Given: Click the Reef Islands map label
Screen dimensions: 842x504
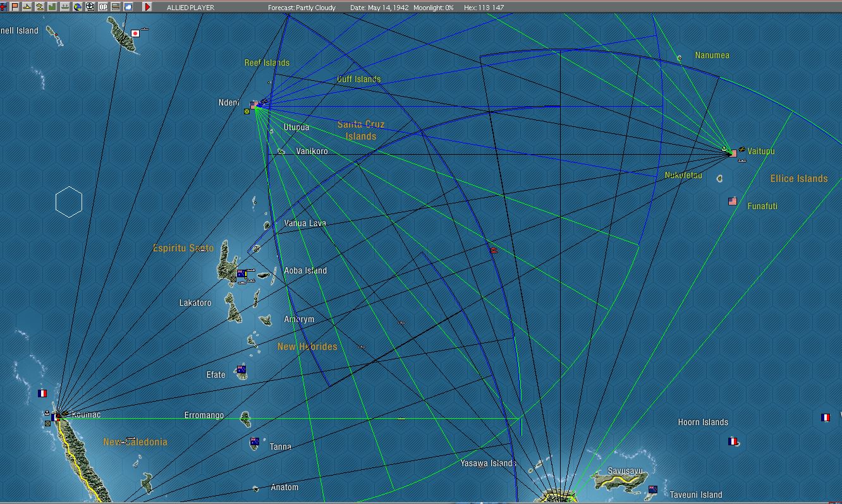Looking at the screenshot, I should 267,63.
